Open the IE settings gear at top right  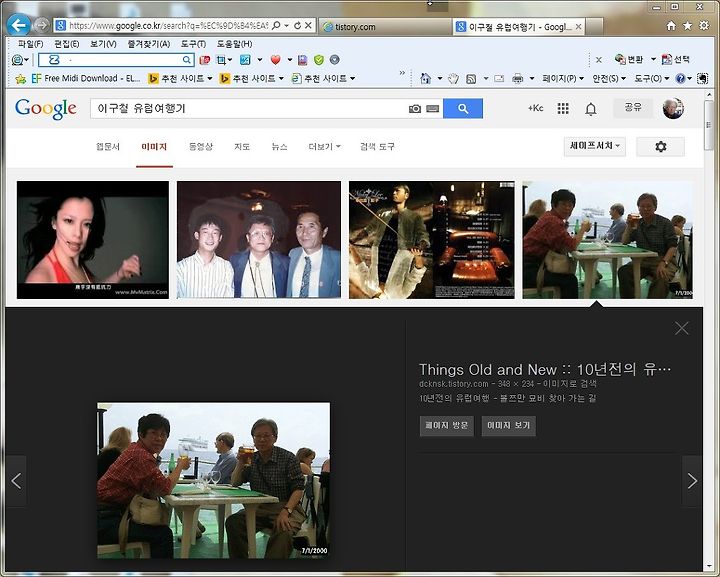[x=704, y=26]
